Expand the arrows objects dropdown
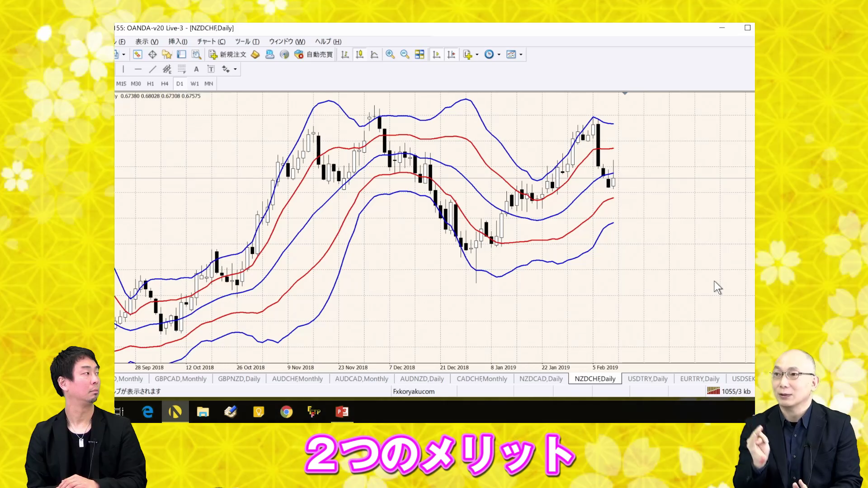This screenshot has height=488, width=868. [x=235, y=69]
